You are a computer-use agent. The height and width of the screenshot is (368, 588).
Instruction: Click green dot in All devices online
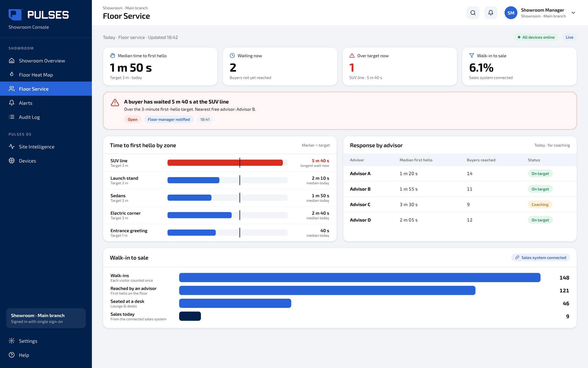tap(519, 37)
